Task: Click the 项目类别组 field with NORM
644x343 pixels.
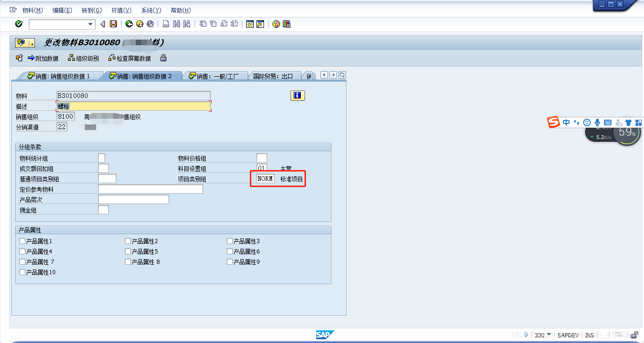Action: click(265, 179)
